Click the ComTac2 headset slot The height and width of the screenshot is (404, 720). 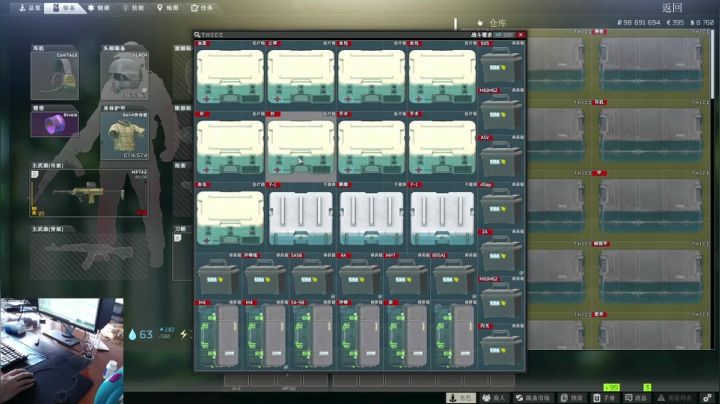pos(55,75)
